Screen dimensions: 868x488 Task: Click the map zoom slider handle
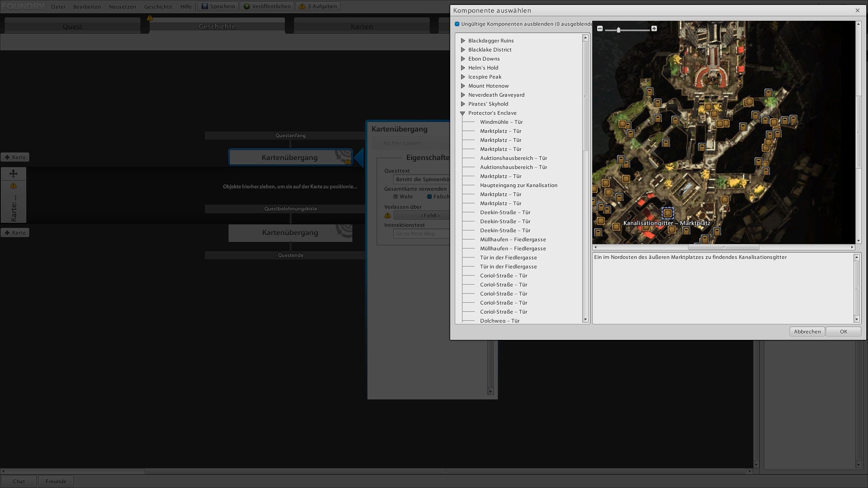pos(618,30)
